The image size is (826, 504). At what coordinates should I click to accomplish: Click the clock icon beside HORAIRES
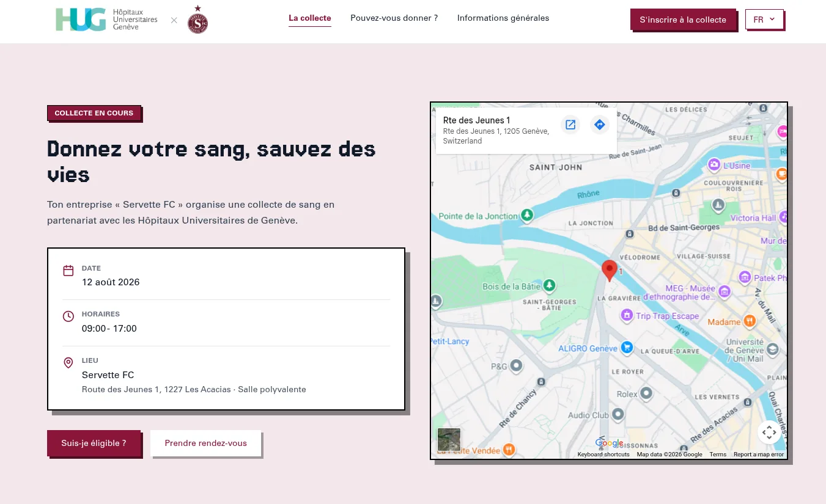[68, 316]
